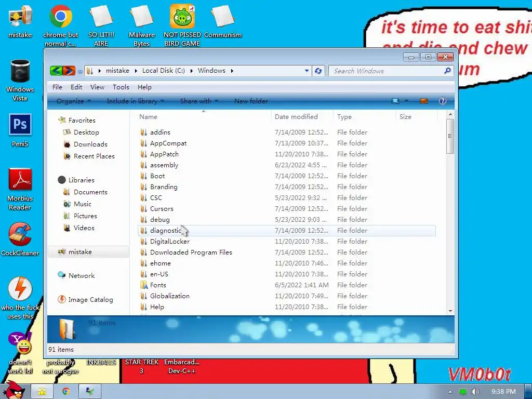Open the File menu
The height and width of the screenshot is (399, 532).
click(57, 87)
